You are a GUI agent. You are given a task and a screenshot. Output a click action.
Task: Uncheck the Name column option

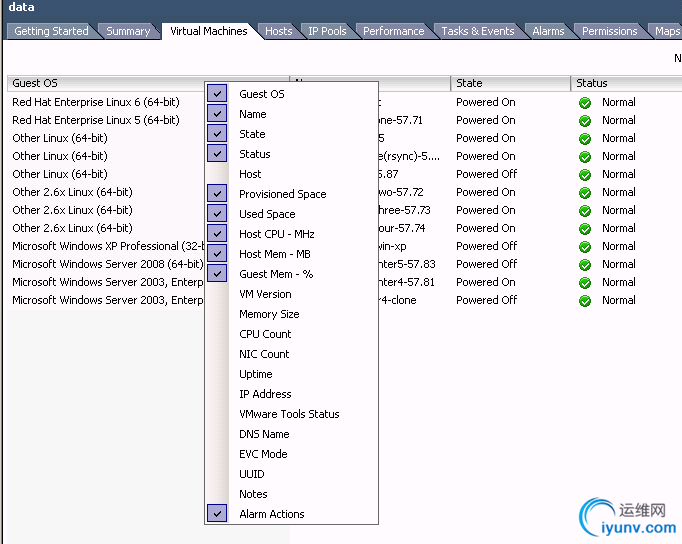coord(217,113)
